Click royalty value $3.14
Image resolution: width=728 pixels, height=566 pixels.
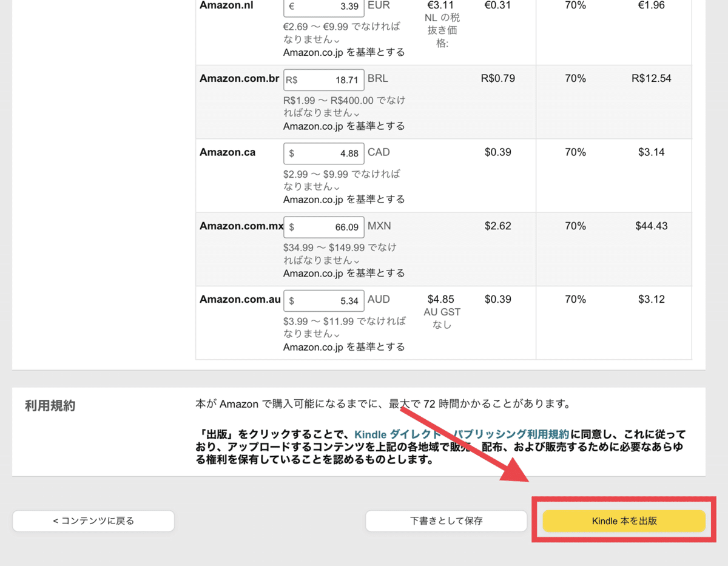[x=652, y=152]
